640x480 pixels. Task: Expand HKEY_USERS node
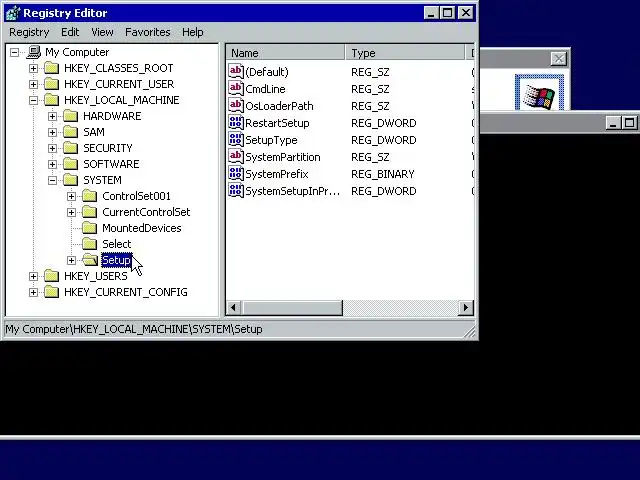pyautogui.click(x=33, y=276)
